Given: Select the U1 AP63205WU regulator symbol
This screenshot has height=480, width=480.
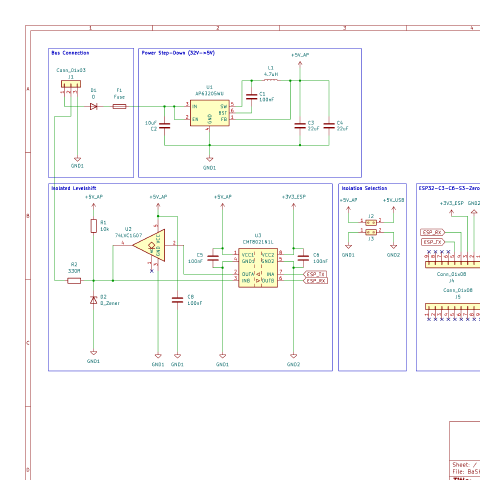Looking at the screenshot, I should (x=210, y=113).
